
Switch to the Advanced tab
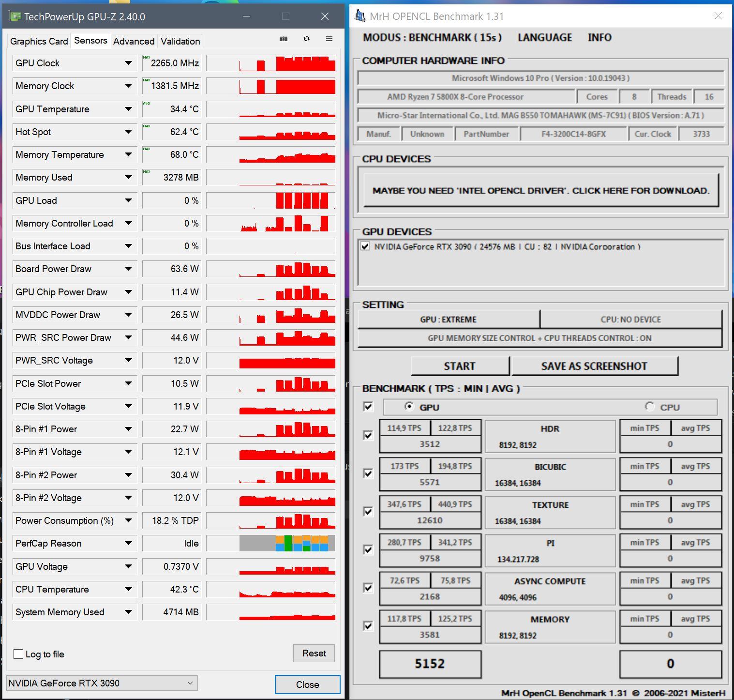click(x=134, y=41)
